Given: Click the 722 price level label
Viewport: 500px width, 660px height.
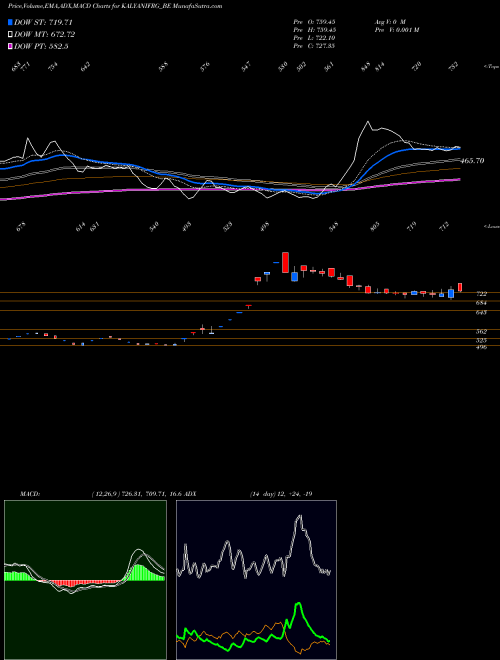Looking at the screenshot, I should 481,294.
